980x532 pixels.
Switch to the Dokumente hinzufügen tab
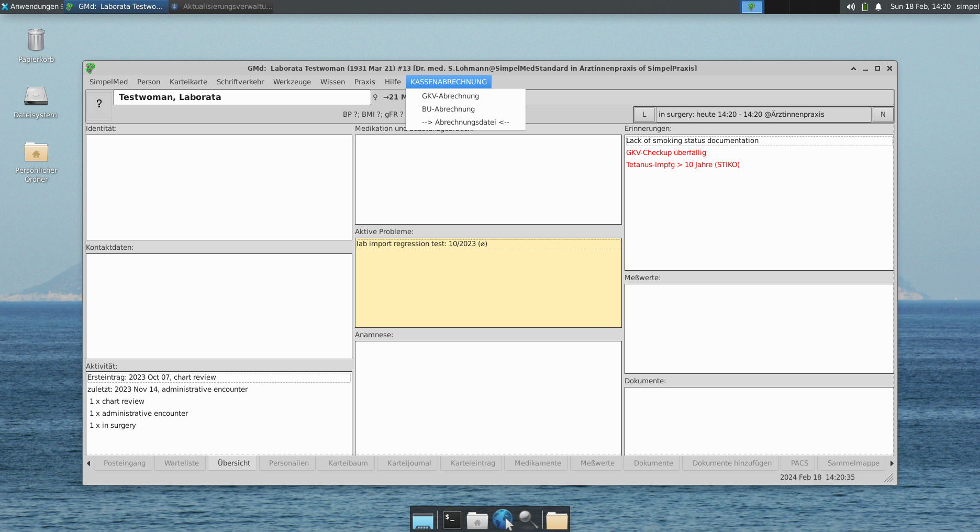[x=732, y=463]
